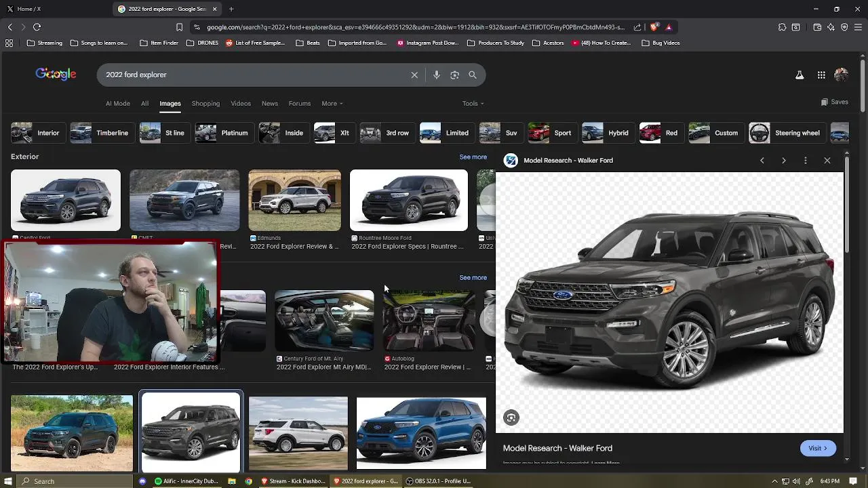Clear the Google search box text
868x488 pixels.
point(414,75)
